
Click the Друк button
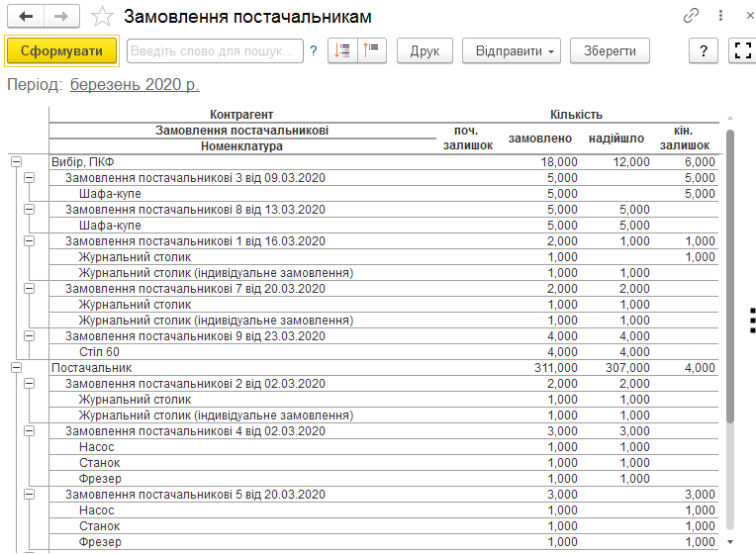[425, 50]
